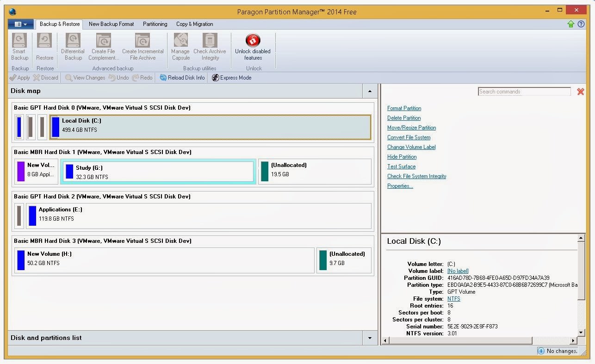Click Undo in the toolbar
Screen dimensions: 595x364
point(119,78)
